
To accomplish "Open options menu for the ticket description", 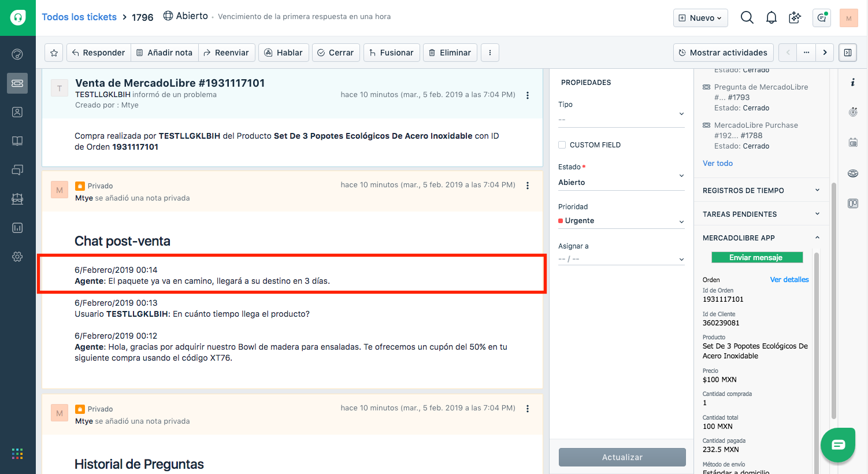I will [528, 95].
